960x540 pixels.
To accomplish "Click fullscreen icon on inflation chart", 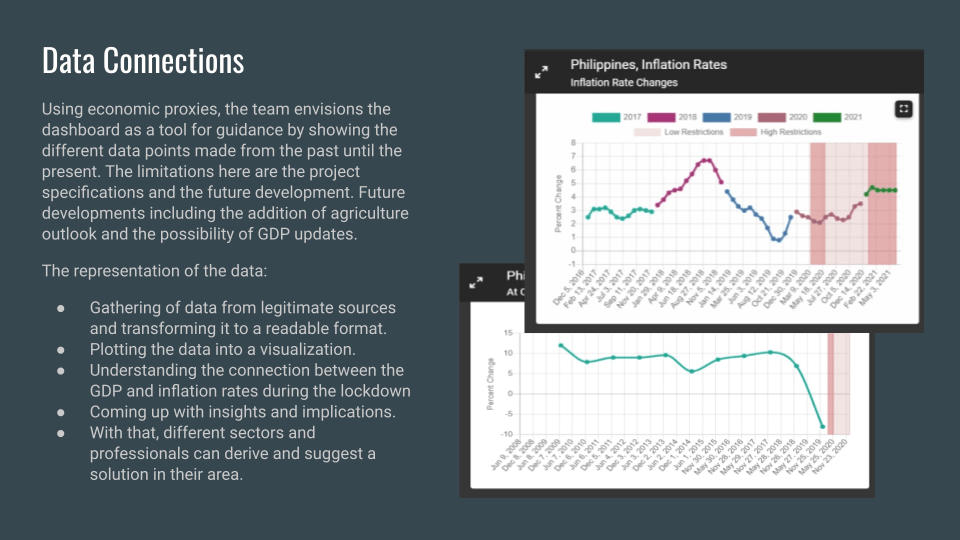I will point(903,108).
